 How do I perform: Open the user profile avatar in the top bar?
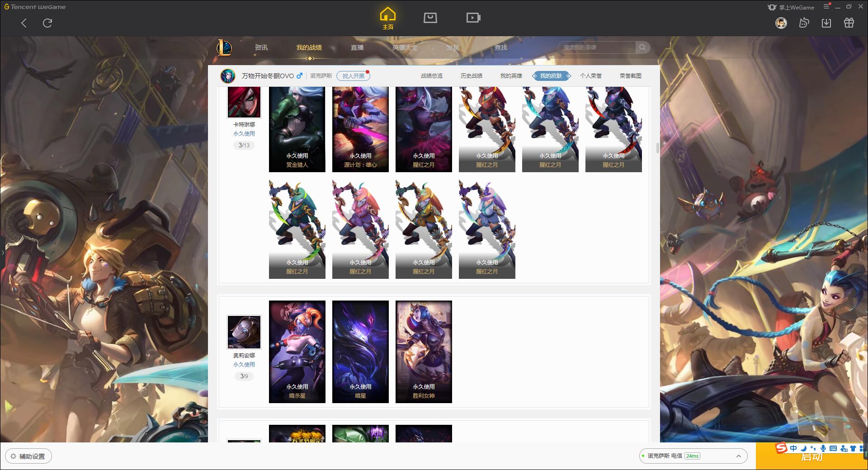pyautogui.click(x=781, y=23)
